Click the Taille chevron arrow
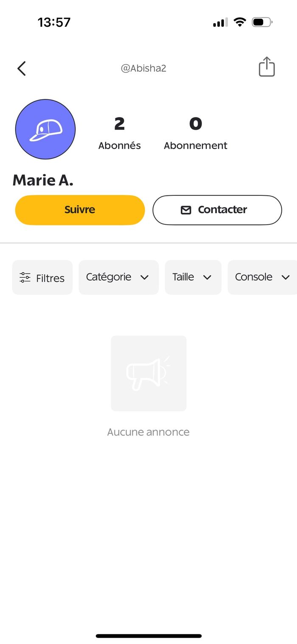This screenshot has height=644, width=297. click(x=207, y=278)
